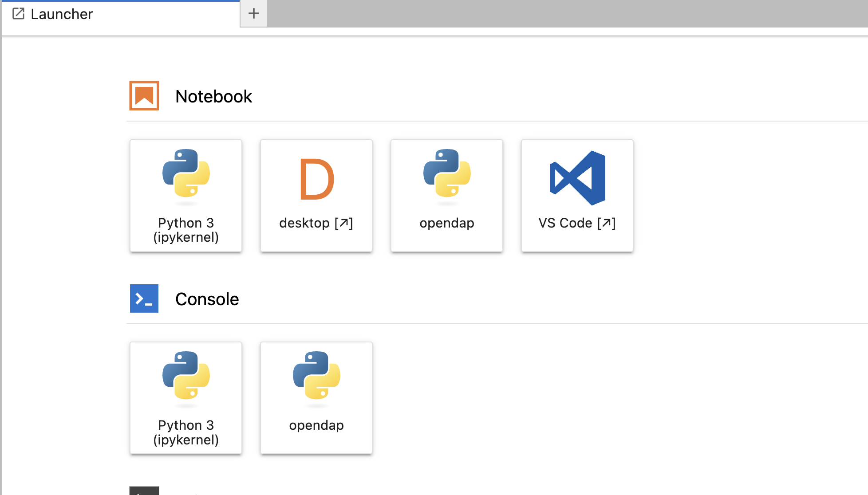Click the Notebook 'Python 3 (ipykernel)' label
868x495 pixels.
(186, 230)
